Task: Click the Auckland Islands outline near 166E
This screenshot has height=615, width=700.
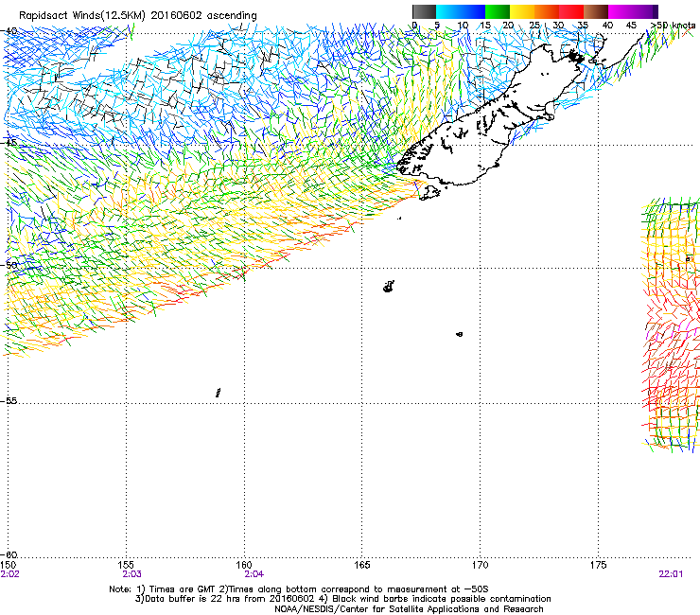Action: pos(389,287)
